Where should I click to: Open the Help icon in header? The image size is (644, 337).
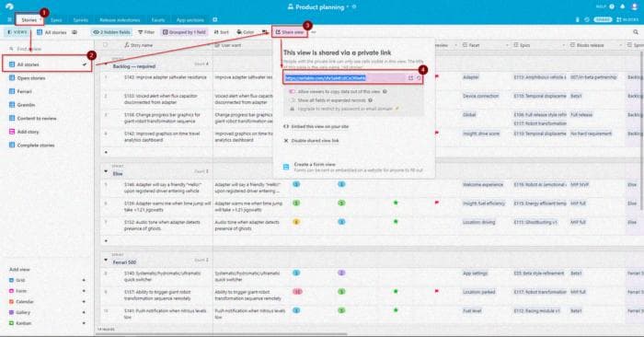[612, 6]
